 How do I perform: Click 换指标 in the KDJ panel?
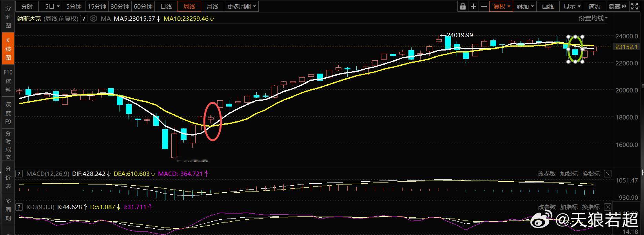591,207
